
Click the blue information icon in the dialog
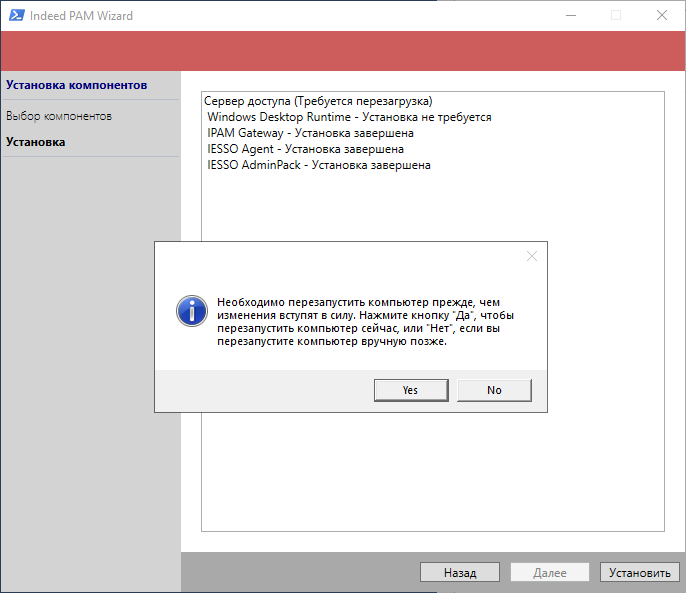pyautogui.click(x=190, y=310)
